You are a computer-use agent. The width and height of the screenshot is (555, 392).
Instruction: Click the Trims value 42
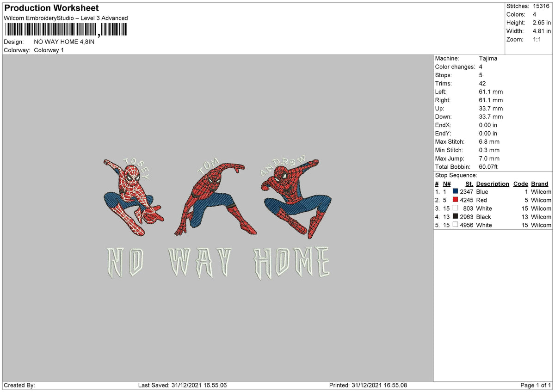tap(483, 83)
